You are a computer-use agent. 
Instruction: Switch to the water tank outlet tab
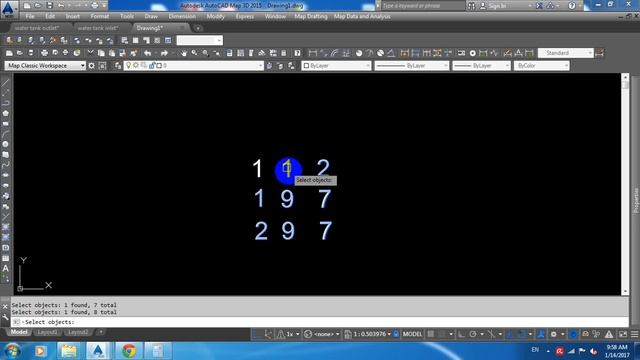click(x=37, y=28)
